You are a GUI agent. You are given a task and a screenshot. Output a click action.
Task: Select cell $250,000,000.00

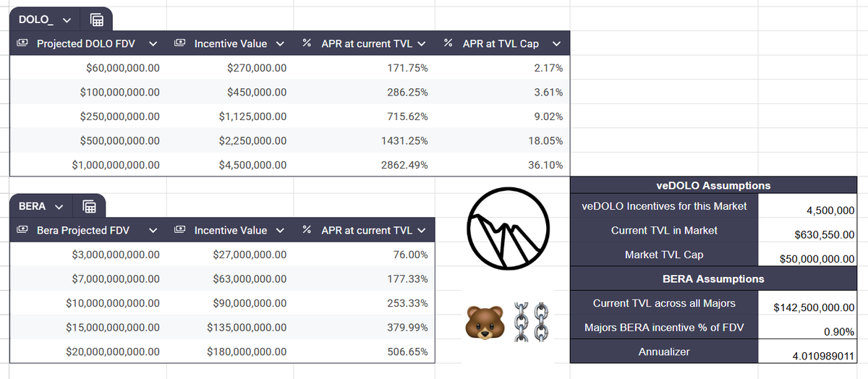(88, 116)
